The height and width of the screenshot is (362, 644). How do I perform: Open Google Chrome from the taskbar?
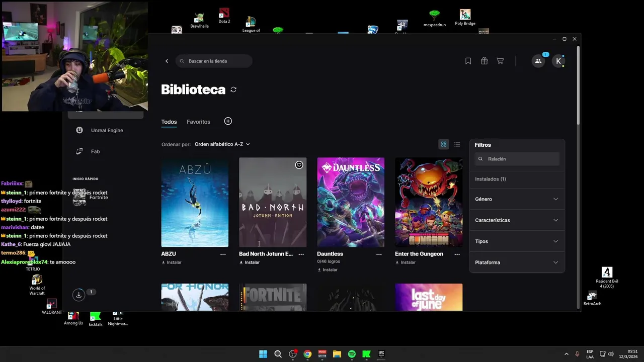click(307, 354)
